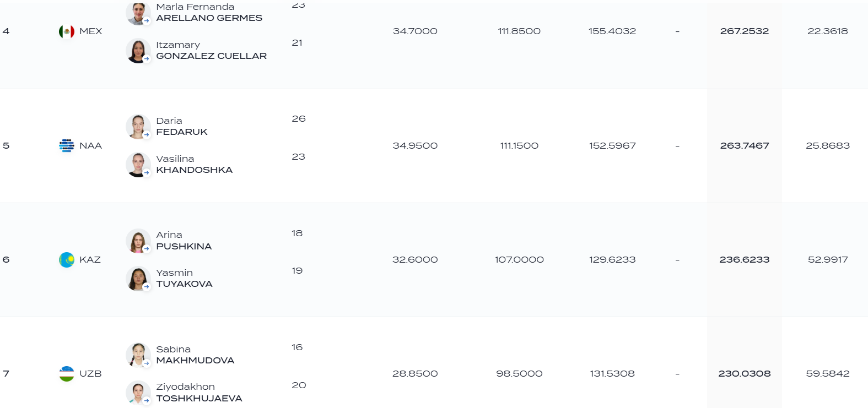Click arrow badge on Arina Pushkina's avatar
This screenshot has height=408, width=868.
click(147, 249)
